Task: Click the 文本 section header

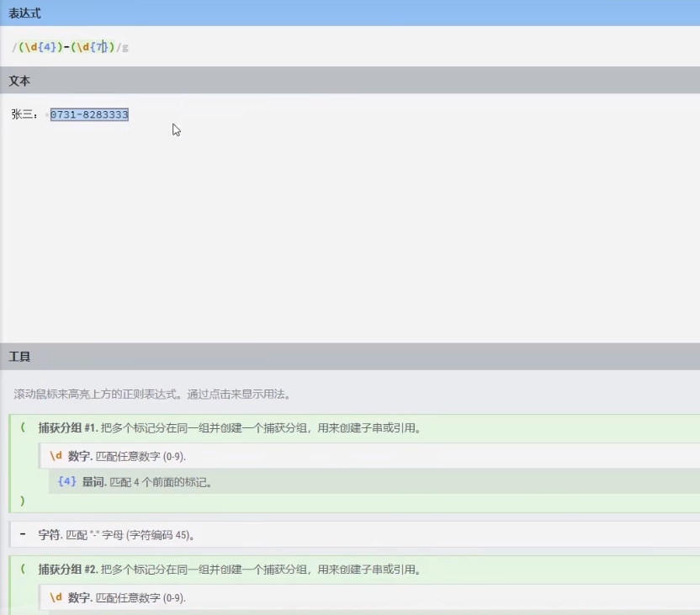Action: (19, 81)
